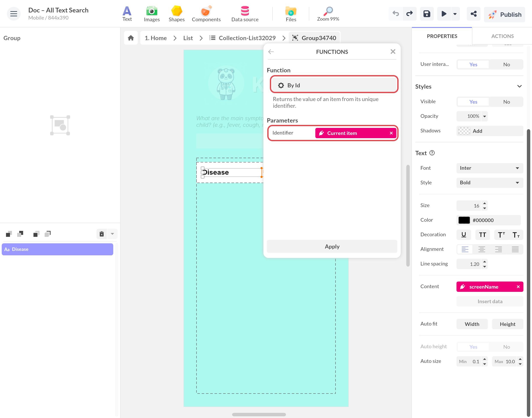
Task: Click the undo arrow
Action: [x=396, y=14]
